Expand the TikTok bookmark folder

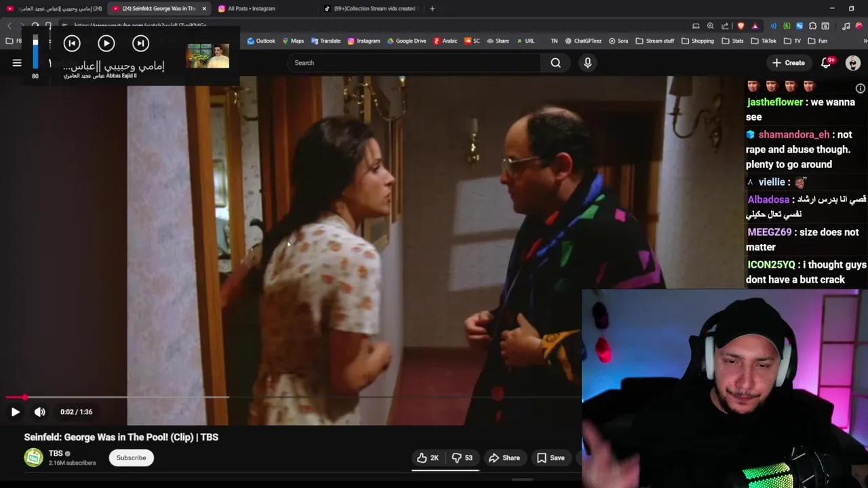pyautogui.click(x=764, y=41)
